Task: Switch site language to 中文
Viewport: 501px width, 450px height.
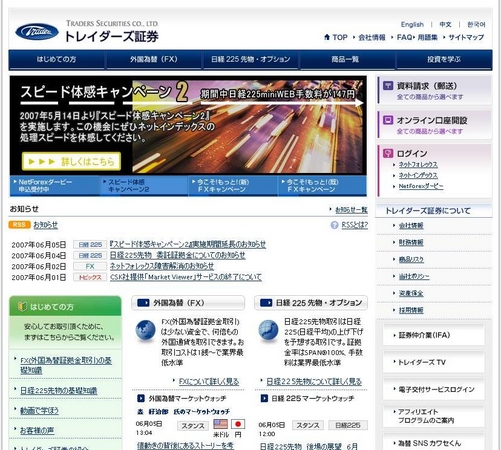Action: [445, 24]
